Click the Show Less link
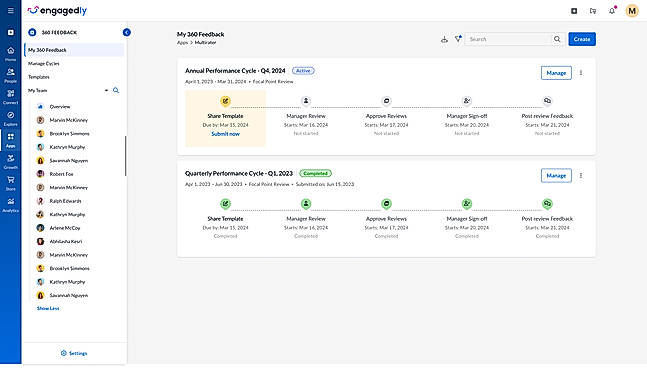Image resolution: width=647 pixels, height=368 pixels. tap(48, 308)
